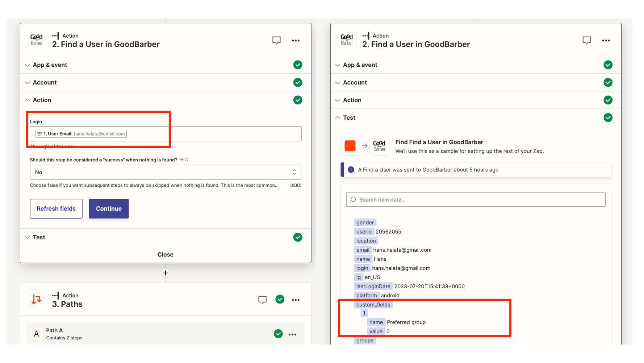The image size is (644, 363).
Task: Click the Refresh fields button
Action: point(56,209)
